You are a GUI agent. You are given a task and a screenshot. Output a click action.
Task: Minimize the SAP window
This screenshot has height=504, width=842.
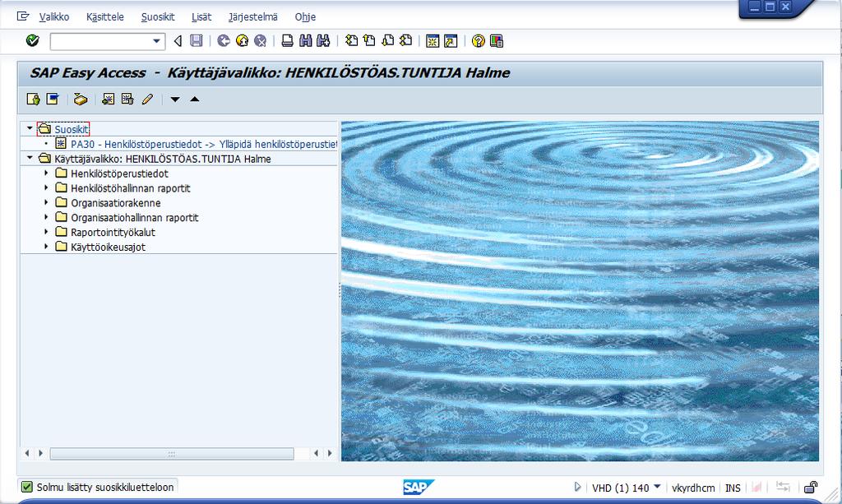tap(755, 7)
